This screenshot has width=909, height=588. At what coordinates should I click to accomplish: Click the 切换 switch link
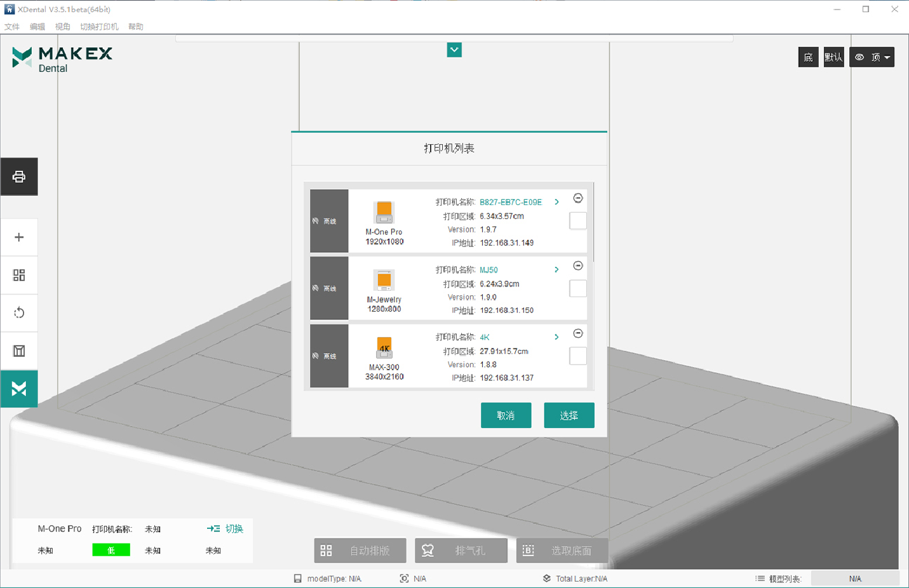234,528
